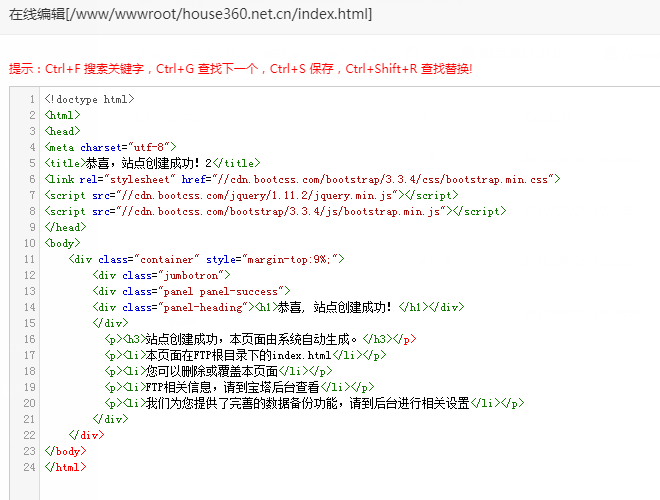Viewport: 660px width, 500px height.
Task: Click the editor title path index.html
Action: pyautogui.click(x=190, y=14)
